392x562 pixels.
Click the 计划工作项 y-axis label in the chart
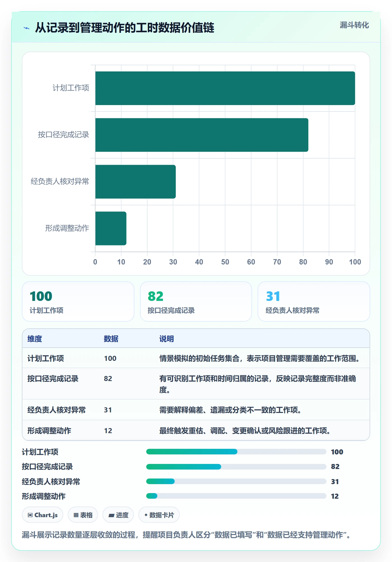71,88
